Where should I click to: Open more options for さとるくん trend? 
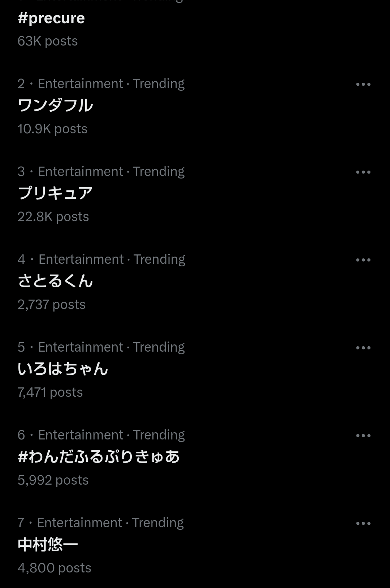tap(363, 260)
